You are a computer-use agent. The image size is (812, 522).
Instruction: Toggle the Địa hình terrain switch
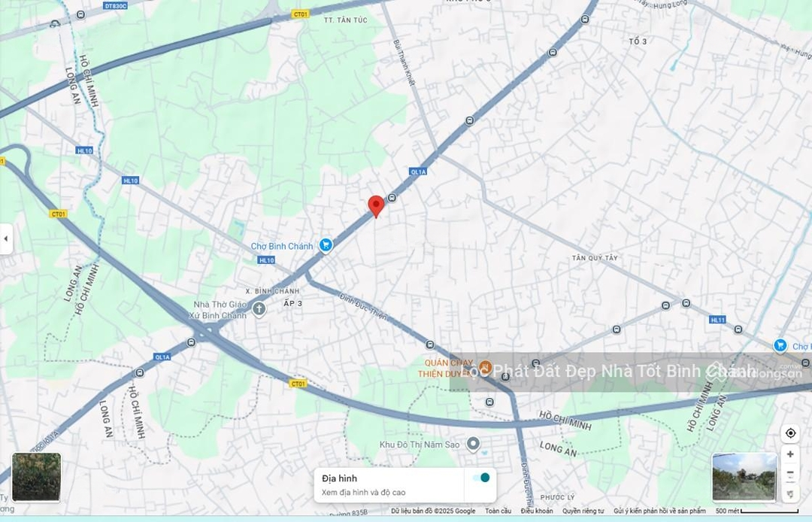coord(480,478)
